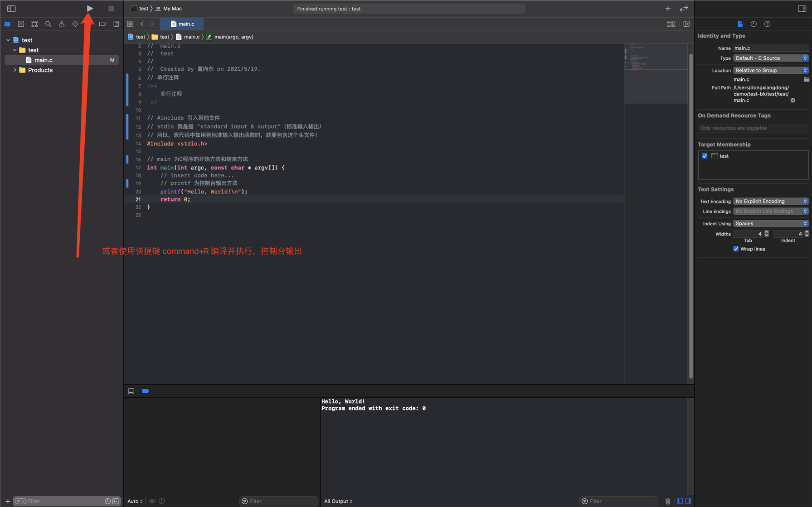Show the Quick Help inspector
The width and height of the screenshot is (812, 507).
click(767, 24)
